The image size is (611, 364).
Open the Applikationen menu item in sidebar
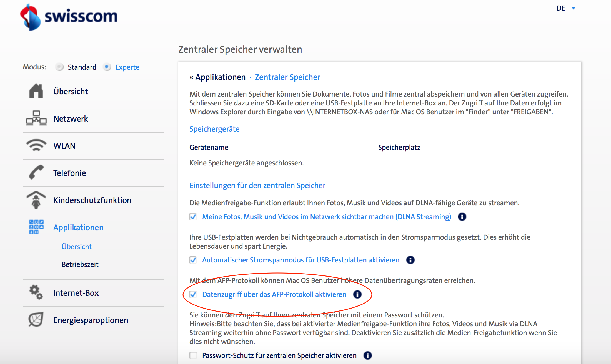click(x=78, y=227)
